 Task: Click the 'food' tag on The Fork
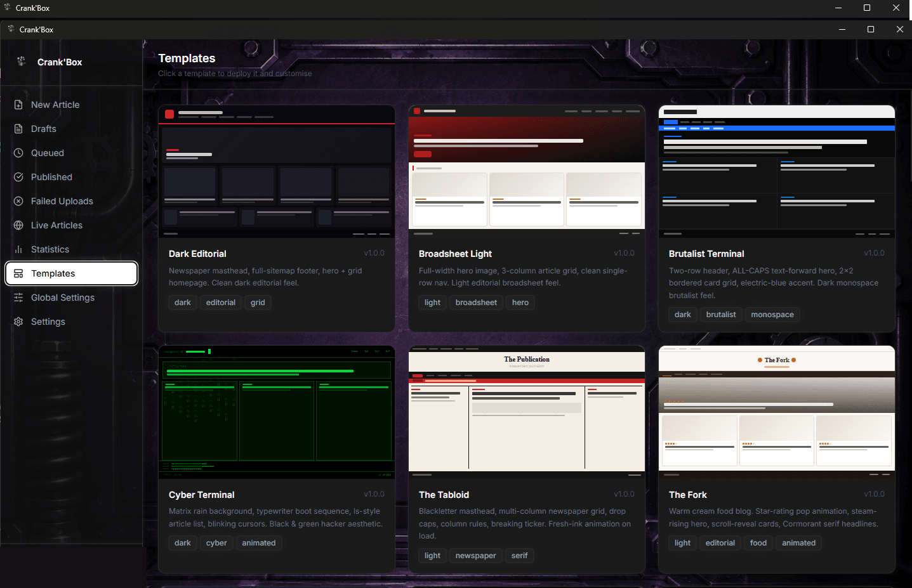(758, 543)
